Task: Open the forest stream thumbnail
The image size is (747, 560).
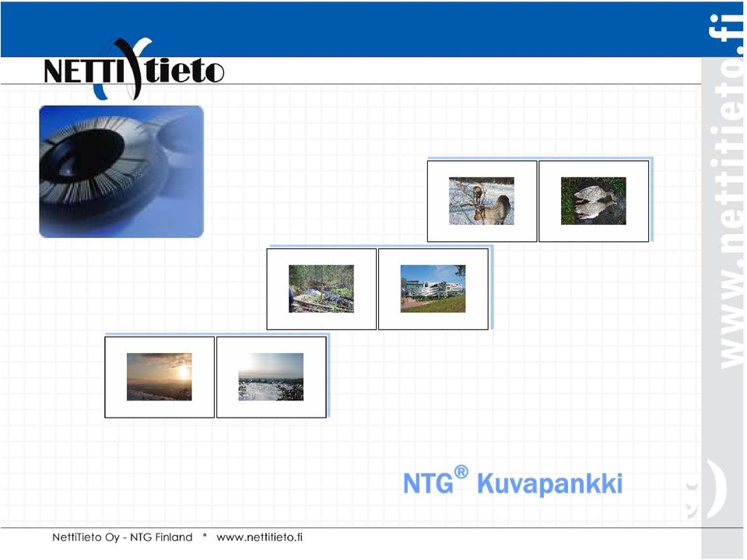Action: (x=321, y=289)
